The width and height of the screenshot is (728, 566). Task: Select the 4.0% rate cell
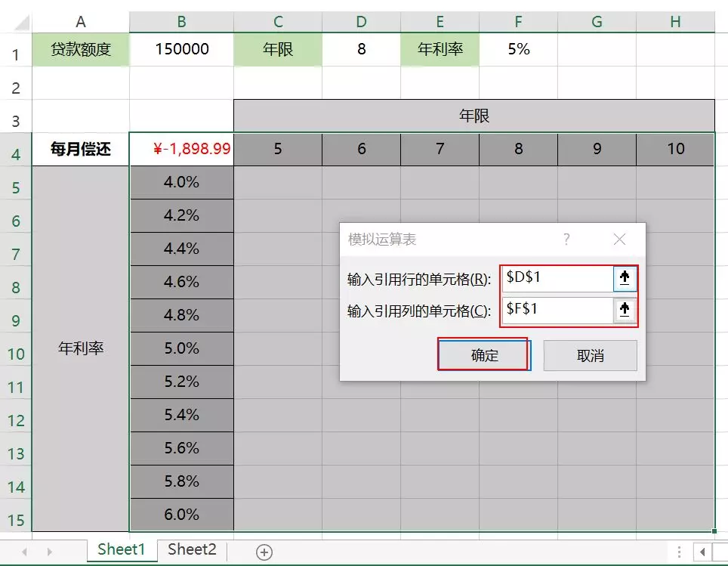pyautogui.click(x=181, y=182)
